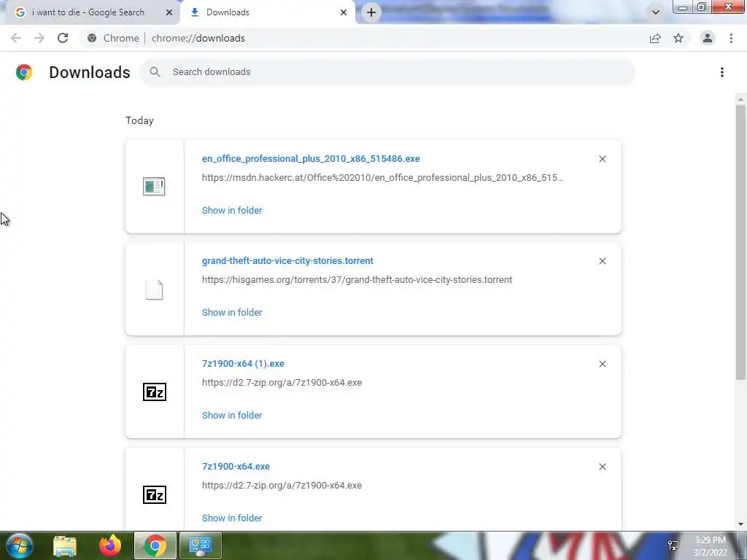
Task: Click the 'Today' date heading
Action: (x=139, y=120)
